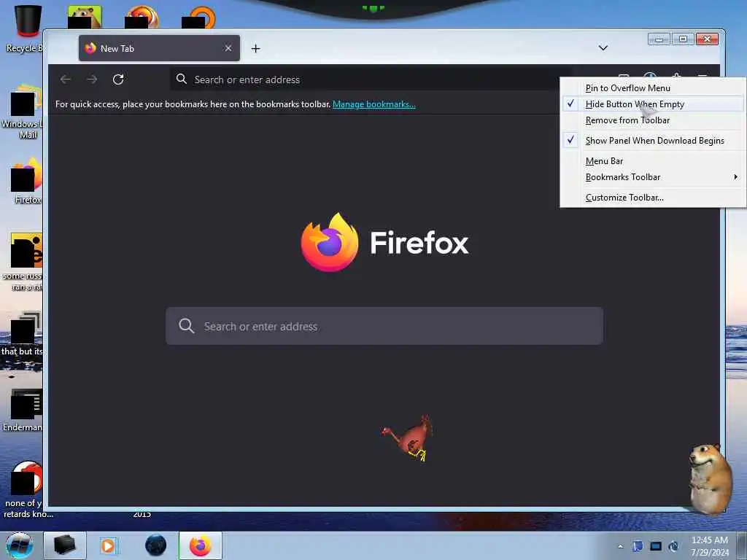Show hidden tray icons arrow
The image size is (747, 560).
pyautogui.click(x=620, y=547)
